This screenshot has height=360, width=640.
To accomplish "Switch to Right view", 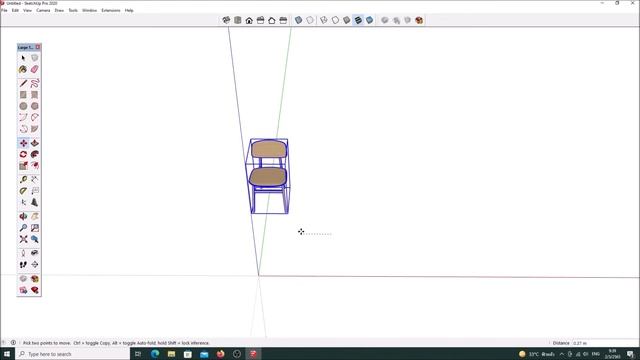I will [260, 20].
